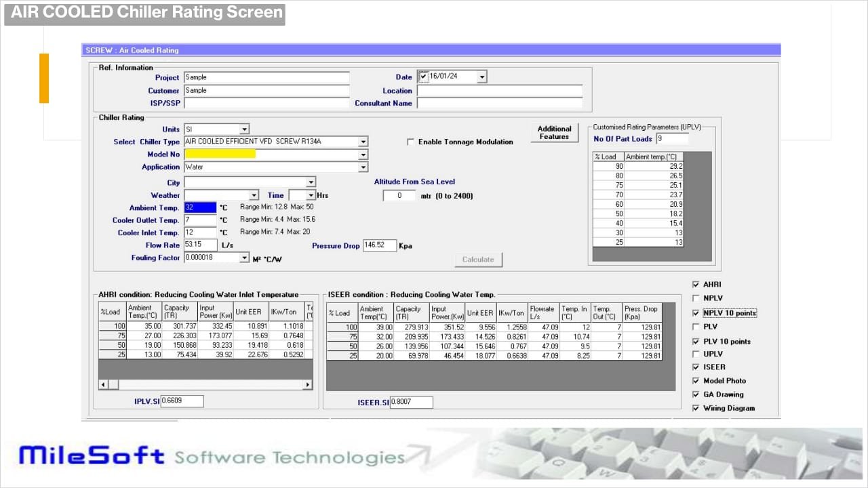Image resolution: width=868 pixels, height=488 pixels.
Task: Click the Cooler Outlet Temp. field
Action: click(200, 220)
